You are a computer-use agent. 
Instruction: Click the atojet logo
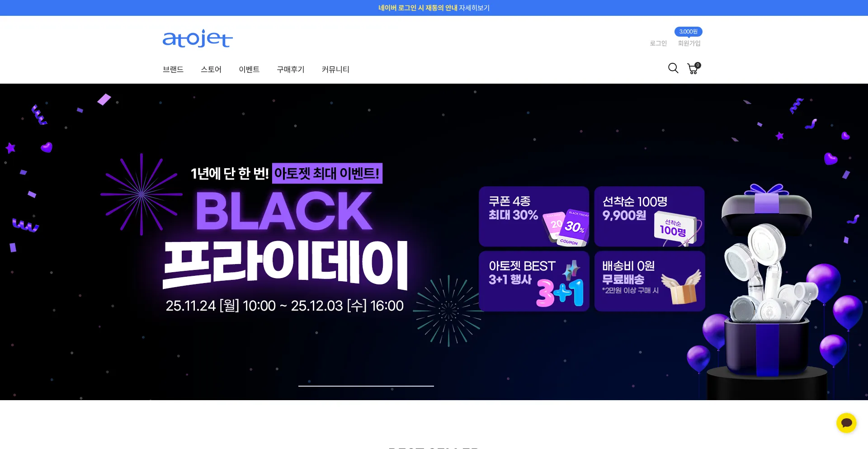click(198, 38)
